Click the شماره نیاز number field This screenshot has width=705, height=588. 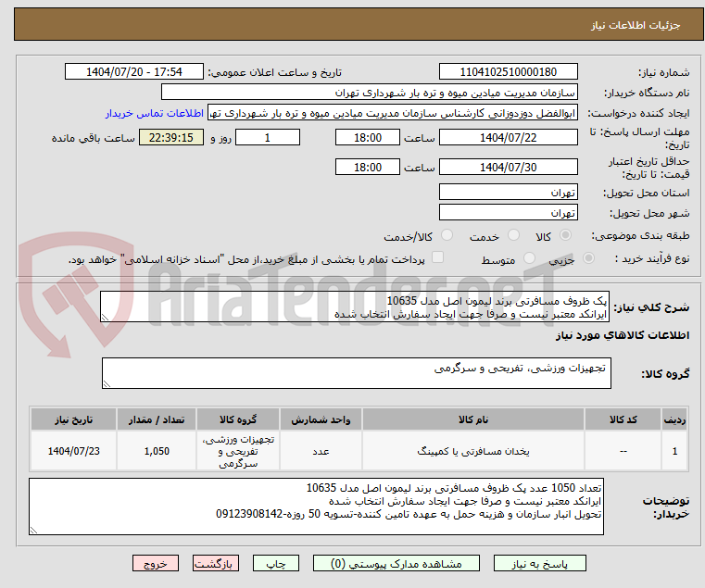[508, 72]
